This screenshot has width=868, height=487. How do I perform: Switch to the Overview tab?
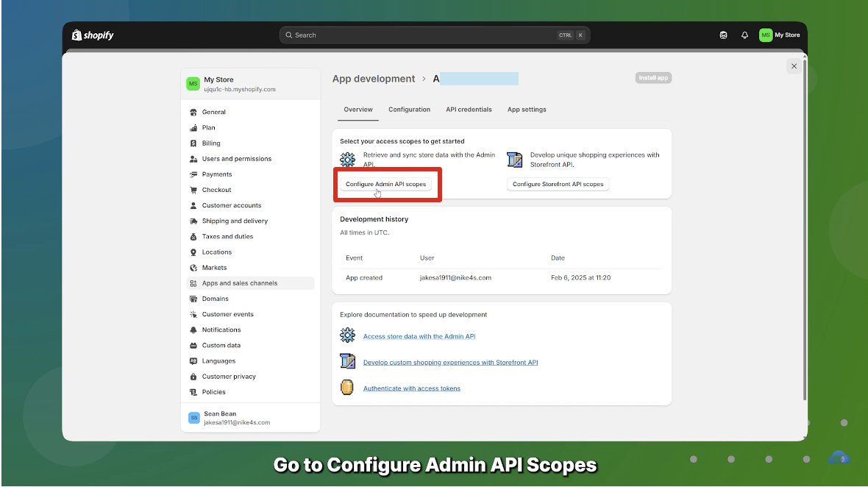[358, 110]
